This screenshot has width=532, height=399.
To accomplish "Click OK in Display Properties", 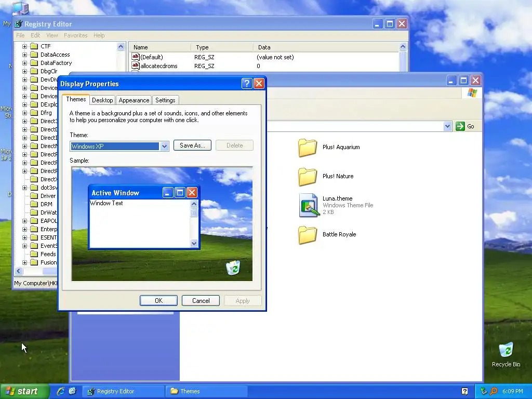I will click(158, 301).
